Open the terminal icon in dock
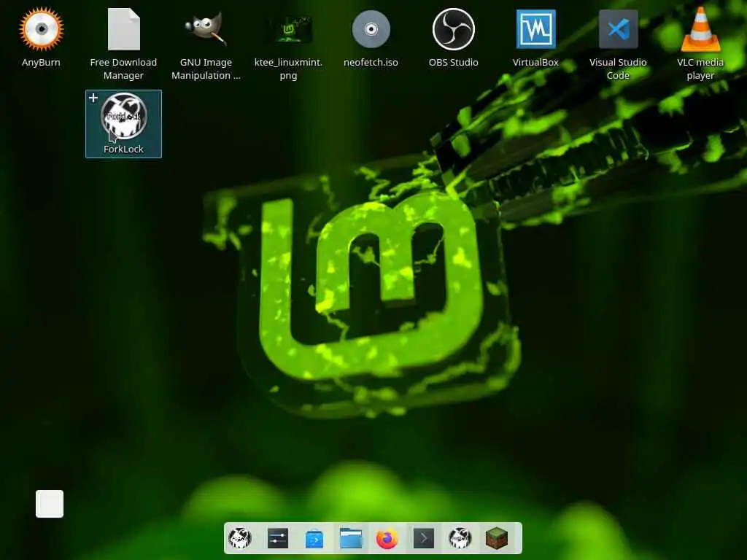 click(x=424, y=539)
